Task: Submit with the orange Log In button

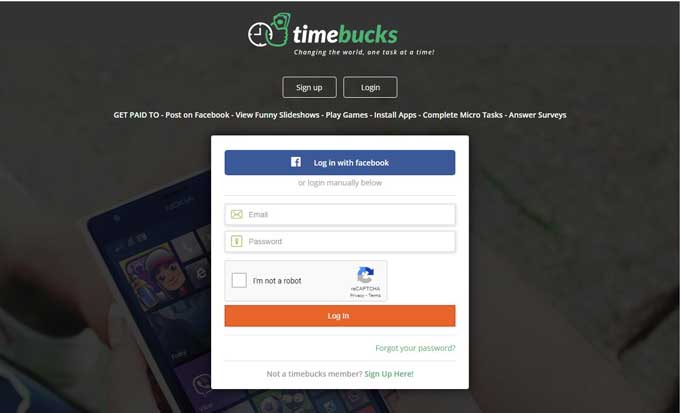Action: 340,316
